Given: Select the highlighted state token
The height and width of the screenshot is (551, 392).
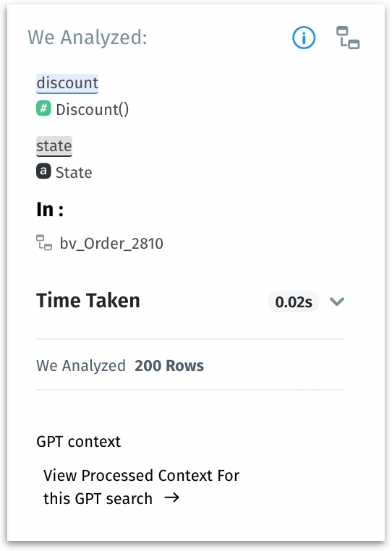Looking at the screenshot, I should coord(54,146).
